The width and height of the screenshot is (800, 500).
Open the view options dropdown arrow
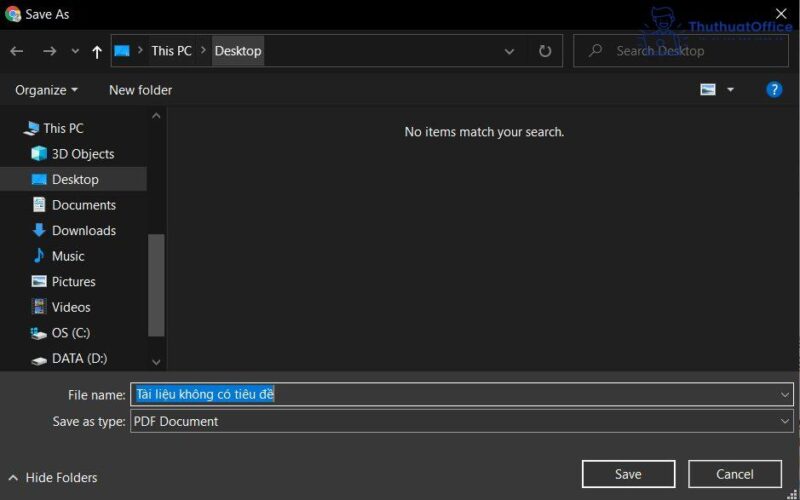[x=730, y=90]
